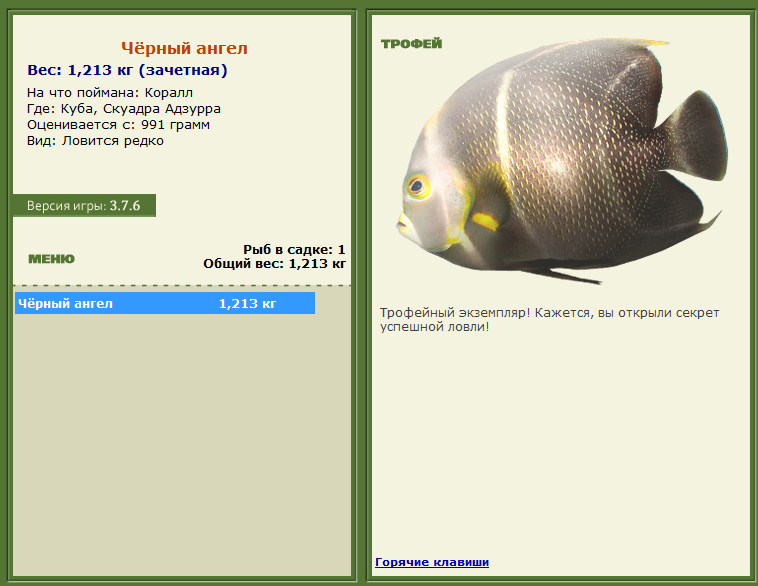The width and height of the screenshot is (758, 586).
Task: Click the ТРОФЕЙ label
Action: 411,44
